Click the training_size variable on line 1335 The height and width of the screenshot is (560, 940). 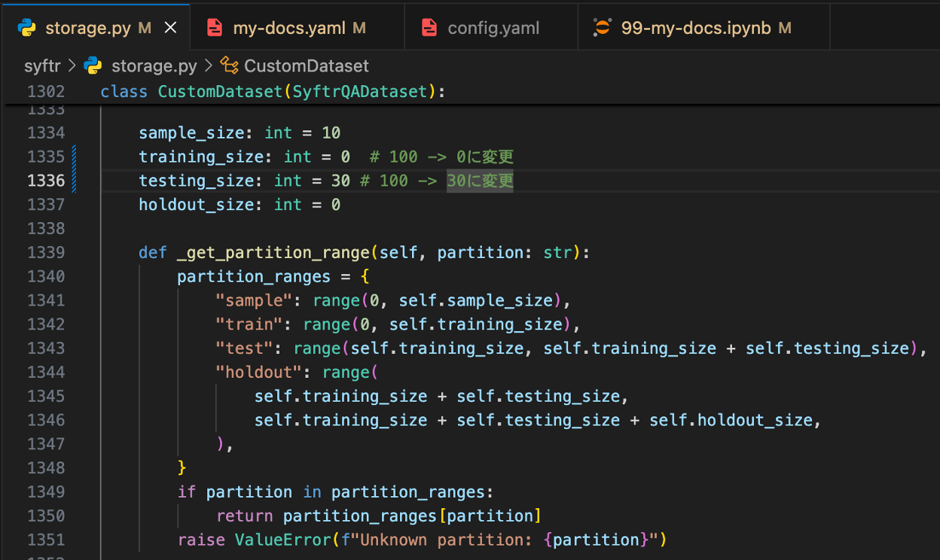[x=201, y=157]
